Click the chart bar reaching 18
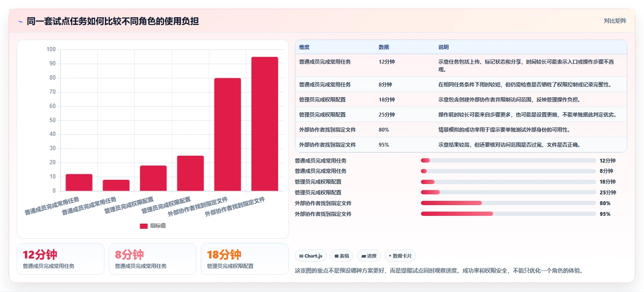This screenshot has height=292, width=644. tap(153, 178)
